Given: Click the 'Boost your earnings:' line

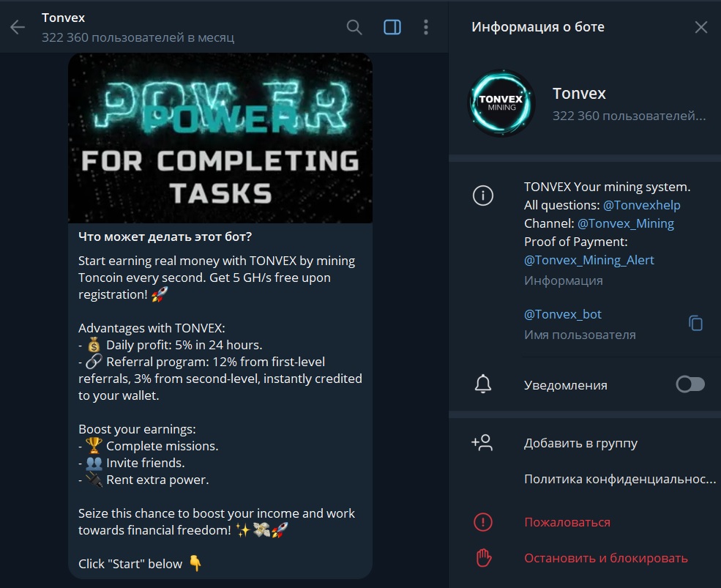Looking at the screenshot, I should tap(137, 430).
